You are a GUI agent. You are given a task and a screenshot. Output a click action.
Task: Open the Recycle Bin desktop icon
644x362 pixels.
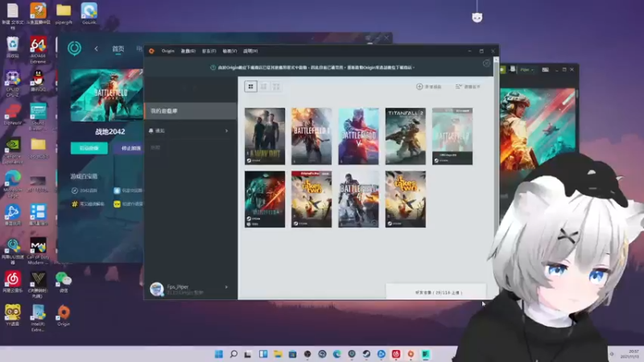pos(13,47)
